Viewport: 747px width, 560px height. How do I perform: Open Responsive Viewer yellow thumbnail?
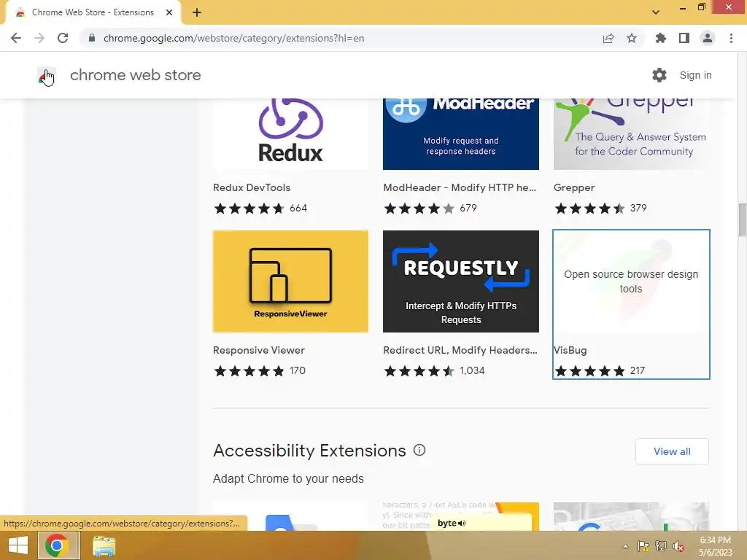290,281
